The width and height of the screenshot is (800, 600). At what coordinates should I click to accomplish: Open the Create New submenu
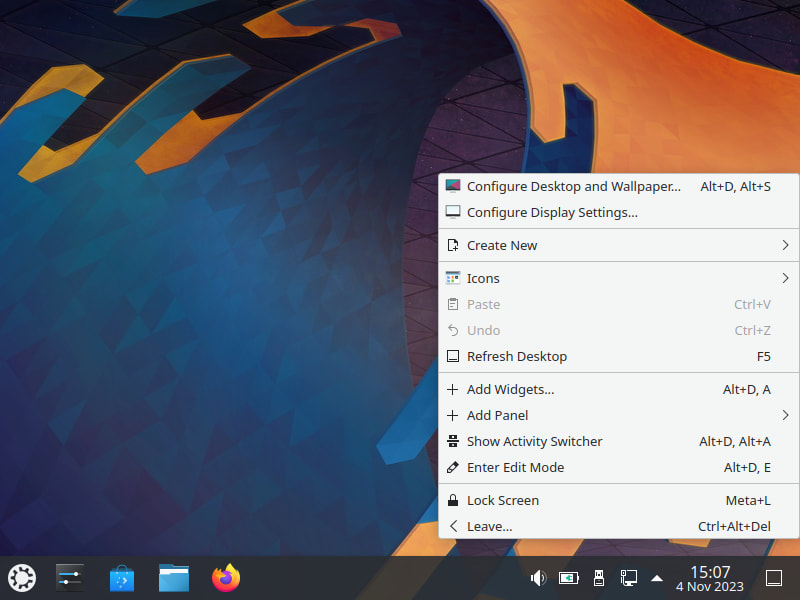619,245
